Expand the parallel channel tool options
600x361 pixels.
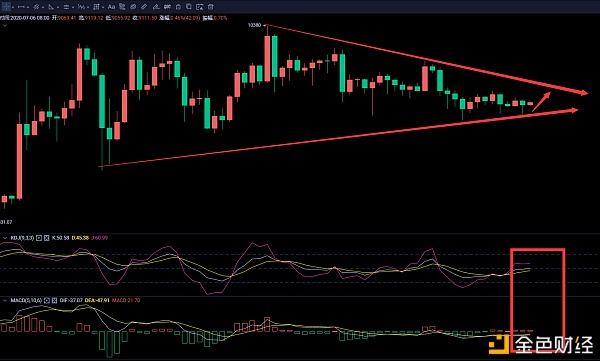coord(43,7)
